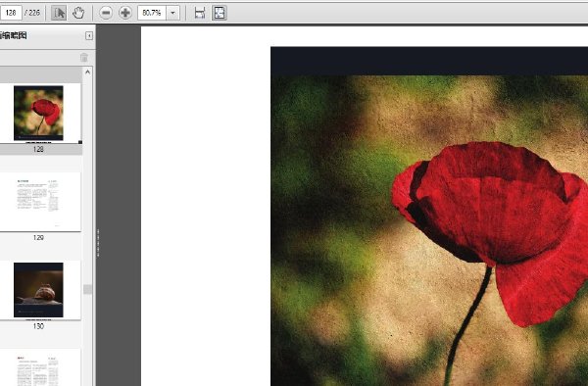This screenshot has width=588, height=386.
Task: Click the total page count 226 text
Action: point(32,13)
